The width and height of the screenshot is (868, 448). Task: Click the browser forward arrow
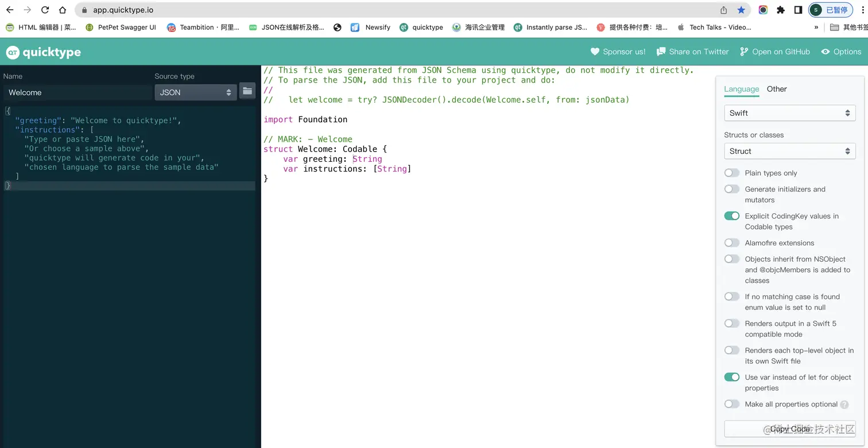pyautogui.click(x=27, y=10)
